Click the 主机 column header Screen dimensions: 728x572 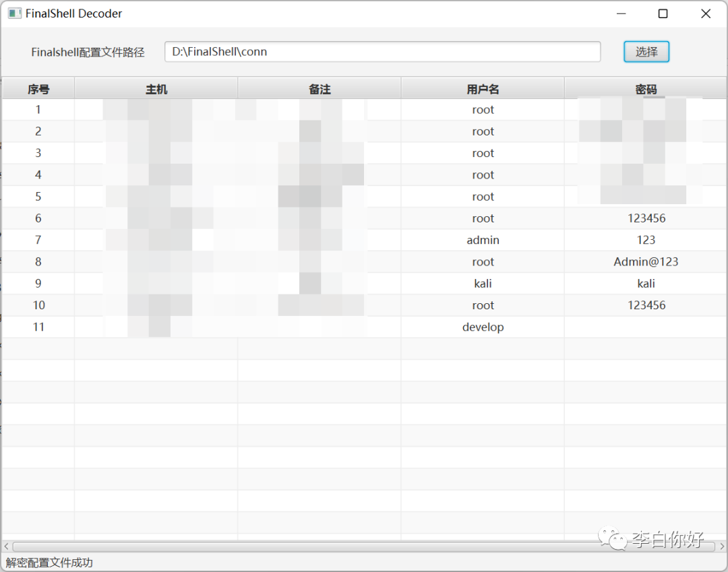(156, 89)
